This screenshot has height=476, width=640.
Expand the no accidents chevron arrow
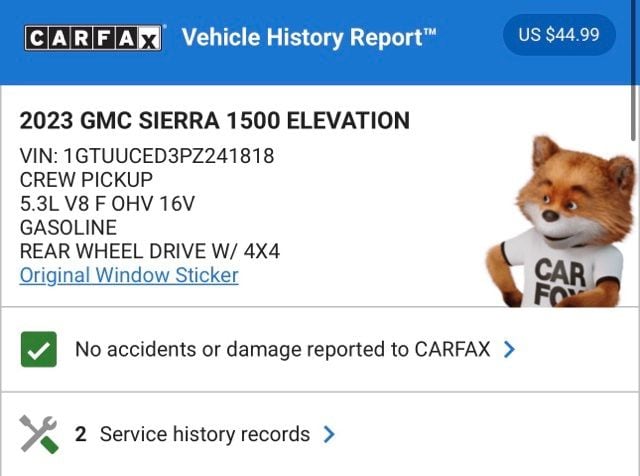point(509,349)
